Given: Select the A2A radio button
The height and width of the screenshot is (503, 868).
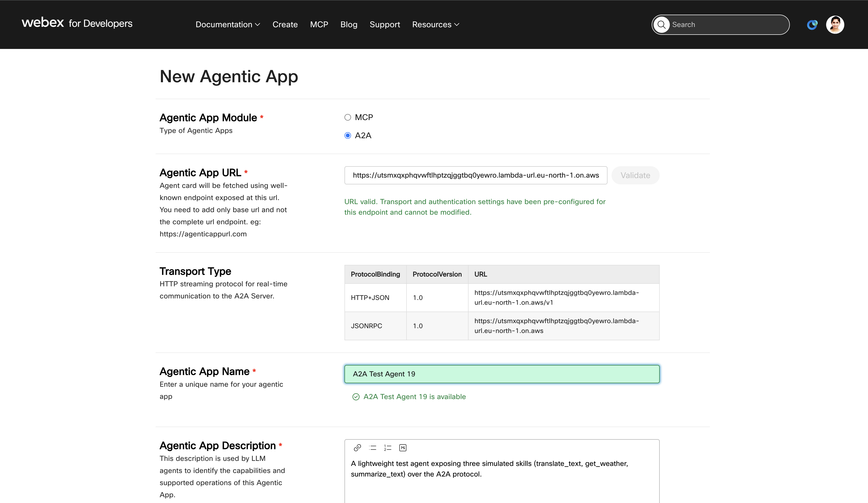Looking at the screenshot, I should [x=348, y=135].
